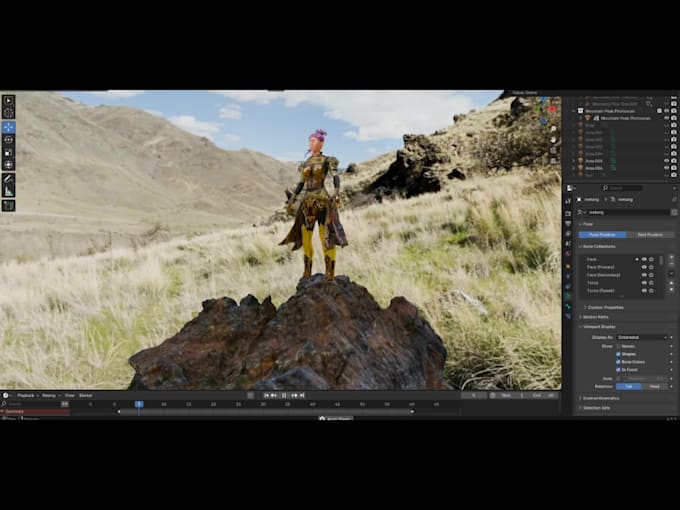Select the Rotate tool

tap(8, 140)
